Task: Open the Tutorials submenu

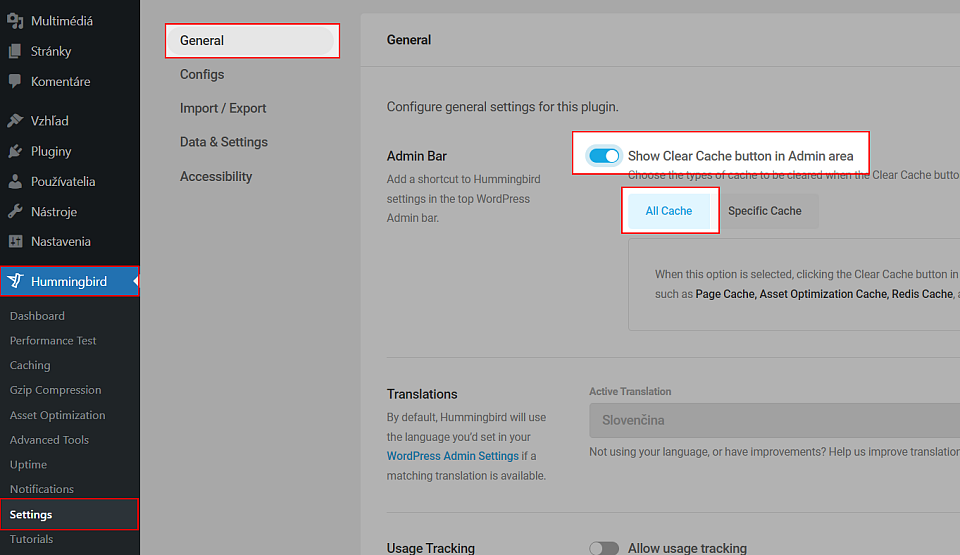Action: click(x=31, y=539)
